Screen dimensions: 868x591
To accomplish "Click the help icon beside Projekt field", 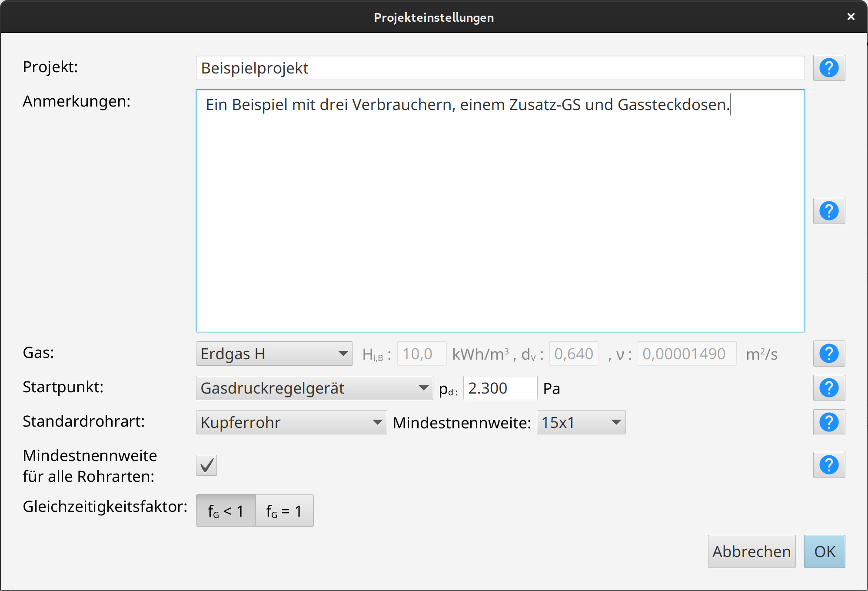I will (828, 68).
